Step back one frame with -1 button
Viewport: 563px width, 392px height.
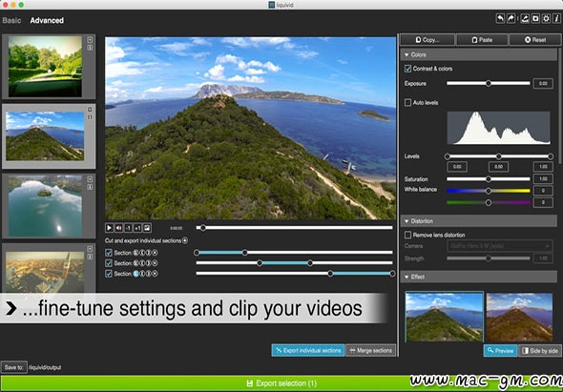coord(128,228)
